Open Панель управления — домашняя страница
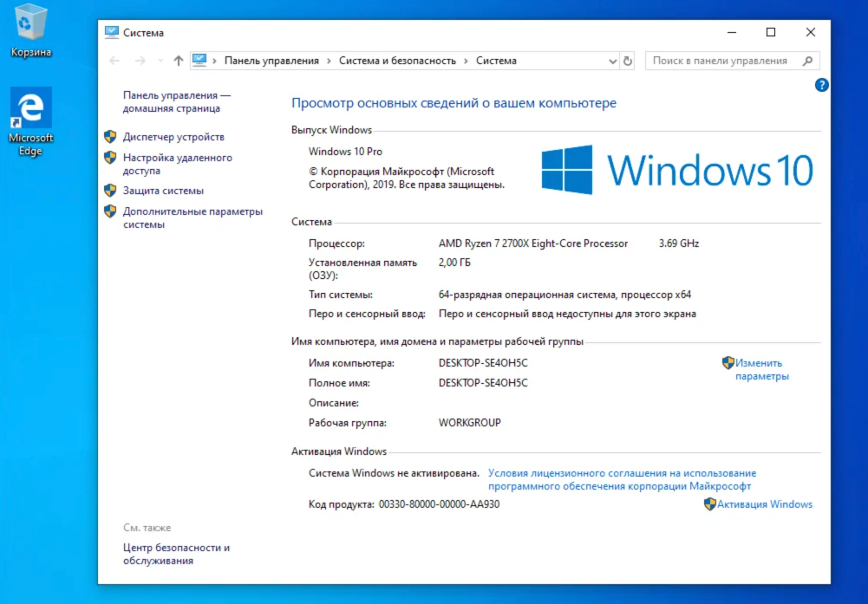 (177, 101)
